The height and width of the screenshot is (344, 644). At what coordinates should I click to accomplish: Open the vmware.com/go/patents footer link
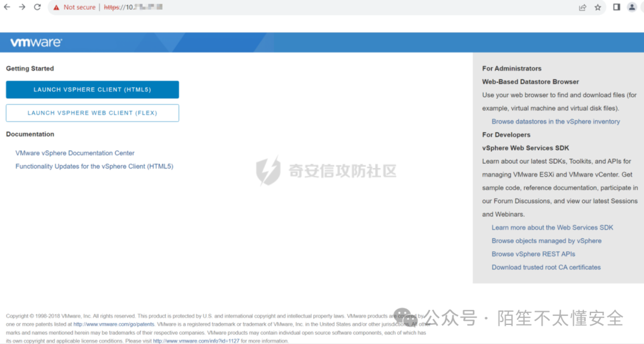(114, 324)
